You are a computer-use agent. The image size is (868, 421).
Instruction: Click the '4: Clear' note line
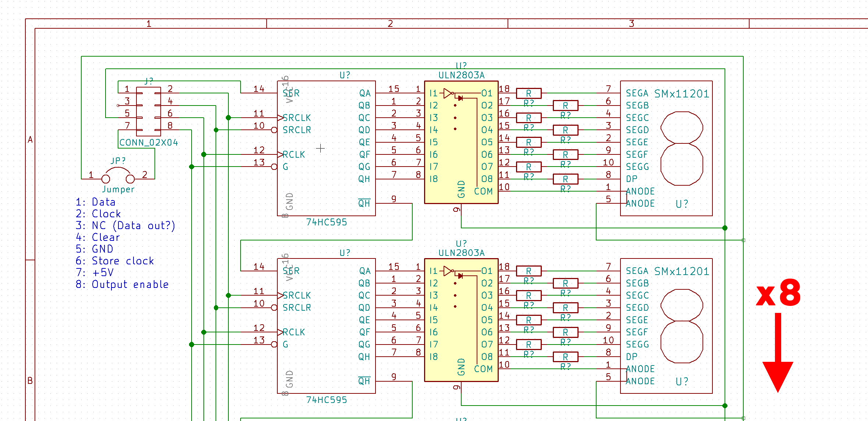coord(98,237)
